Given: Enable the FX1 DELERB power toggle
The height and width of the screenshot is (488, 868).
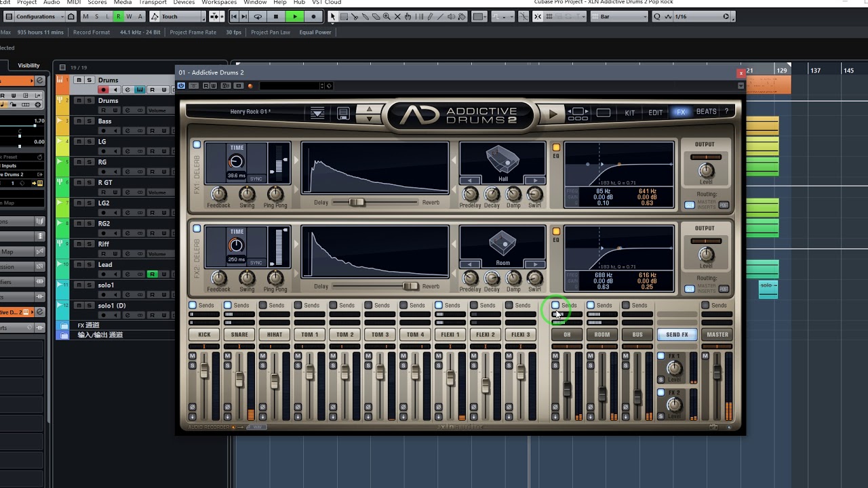Looking at the screenshot, I should [197, 145].
